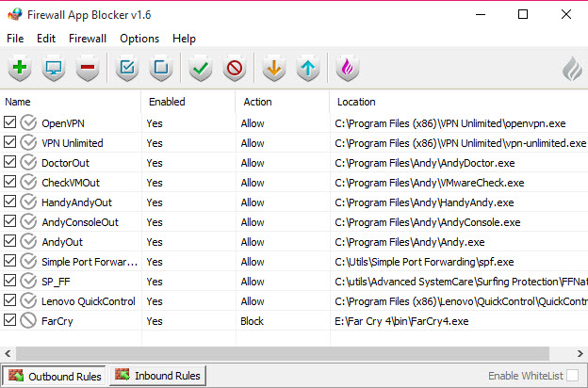Image resolution: width=588 pixels, height=388 pixels.
Task: Click the orange down arrow icon
Action: 273,68
